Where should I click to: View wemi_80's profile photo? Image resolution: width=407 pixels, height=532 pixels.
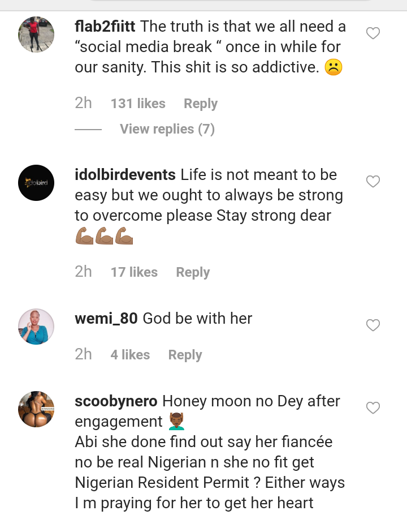tap(36, 327)
